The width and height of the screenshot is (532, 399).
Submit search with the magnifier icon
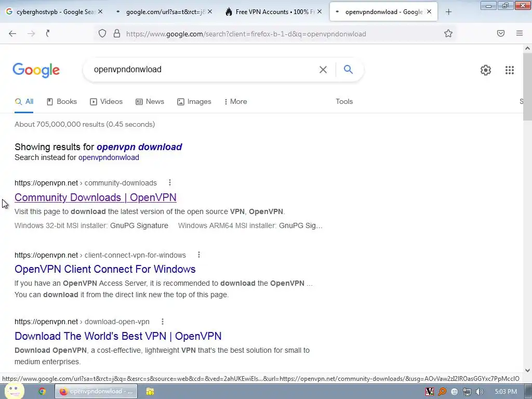348,69
